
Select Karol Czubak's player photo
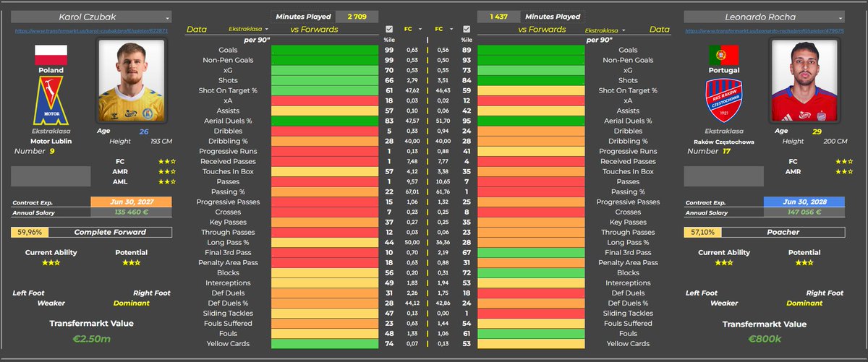(x=131, y=81)
